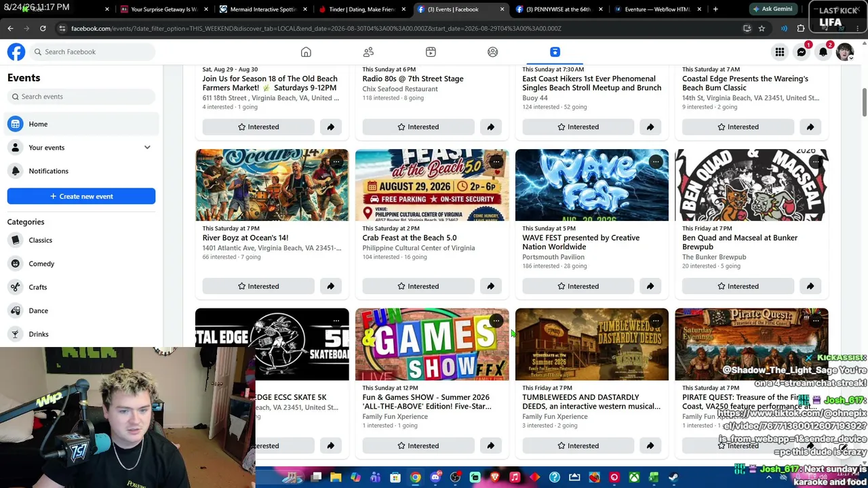Share the Fun & Games SHOW event
The image size is (868, 488).
(x=490, y=445)
